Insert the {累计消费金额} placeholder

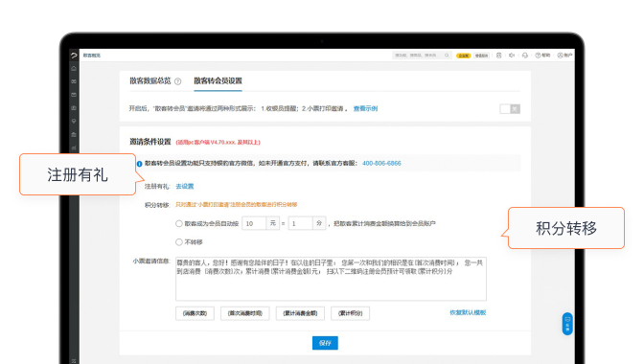[300, 313]
